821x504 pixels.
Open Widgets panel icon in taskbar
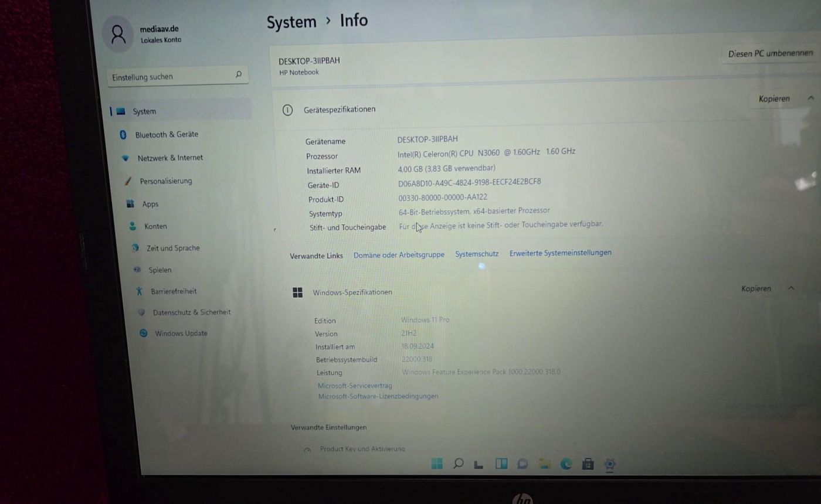501,464
